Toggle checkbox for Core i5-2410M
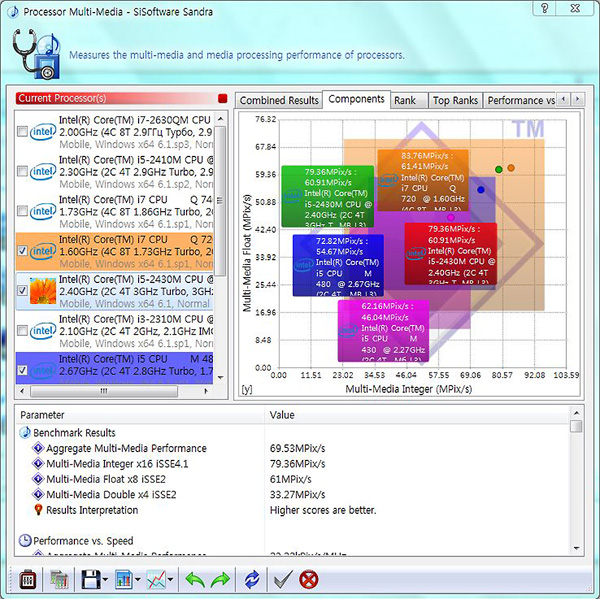600x599 pixels. tap(23, 171)
